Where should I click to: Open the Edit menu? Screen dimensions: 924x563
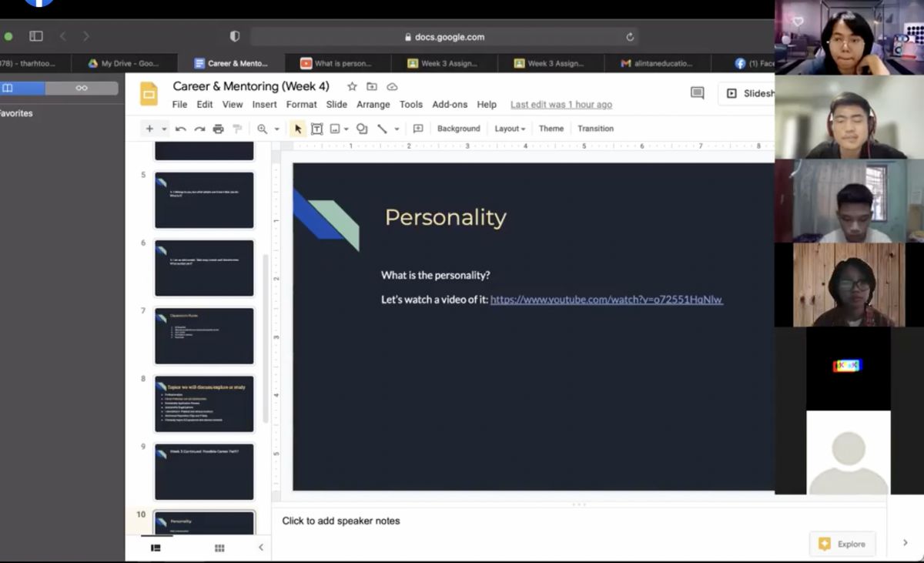tap(204, 105)
